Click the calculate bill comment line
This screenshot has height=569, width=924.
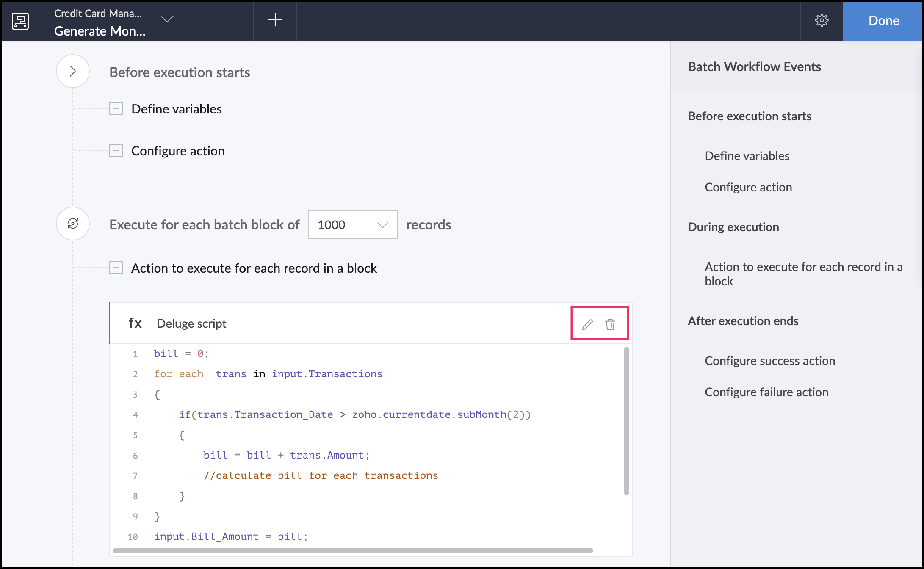coord(321,475)
